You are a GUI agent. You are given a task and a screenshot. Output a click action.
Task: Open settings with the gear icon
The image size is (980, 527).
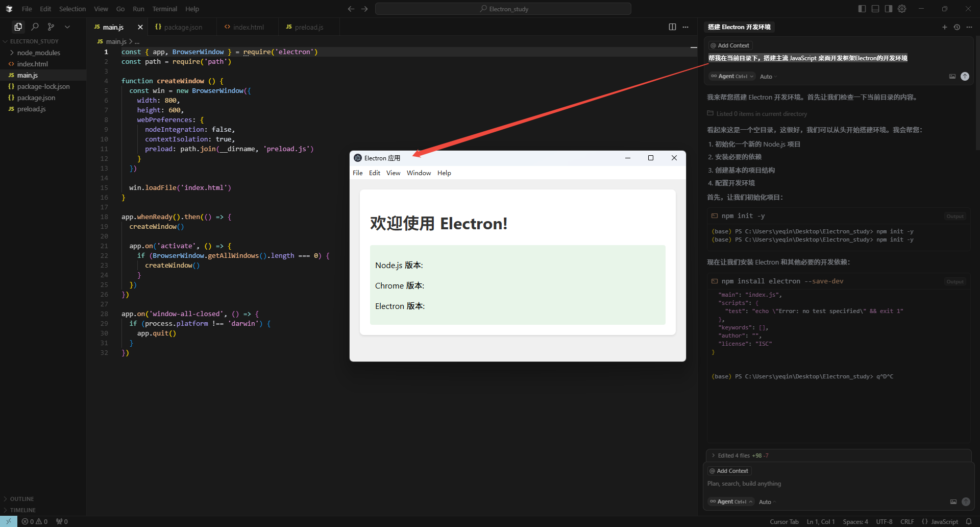[x=902, y=9]
